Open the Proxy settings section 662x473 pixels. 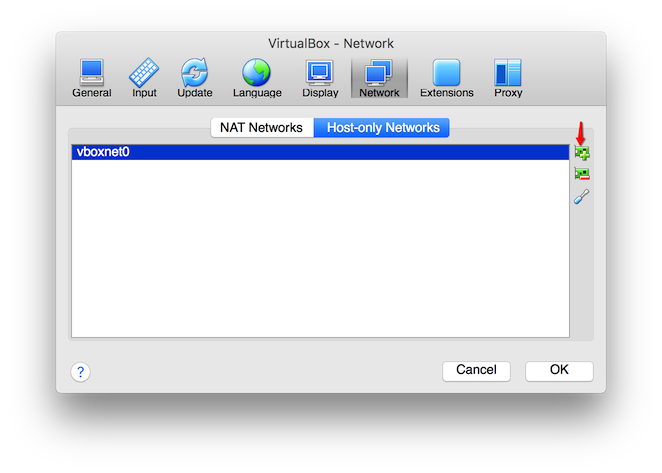[x=508, y=78]
